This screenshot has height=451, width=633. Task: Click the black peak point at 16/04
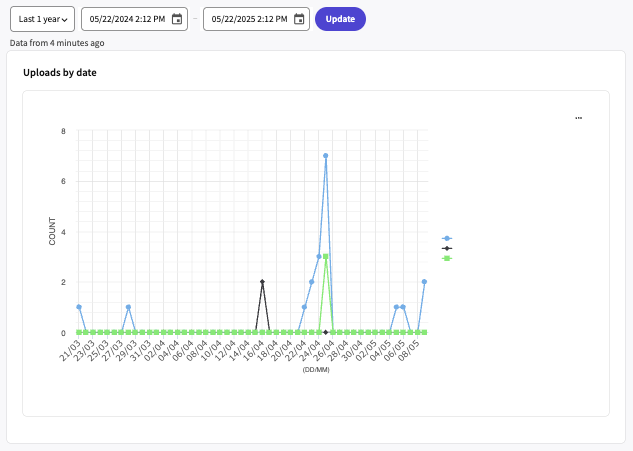tap(262, 282)
